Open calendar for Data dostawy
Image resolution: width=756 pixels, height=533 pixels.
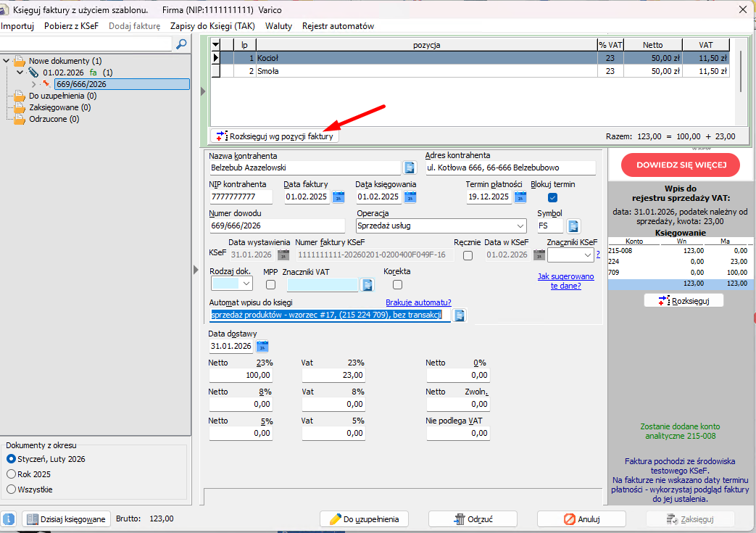tap(262, 347)
